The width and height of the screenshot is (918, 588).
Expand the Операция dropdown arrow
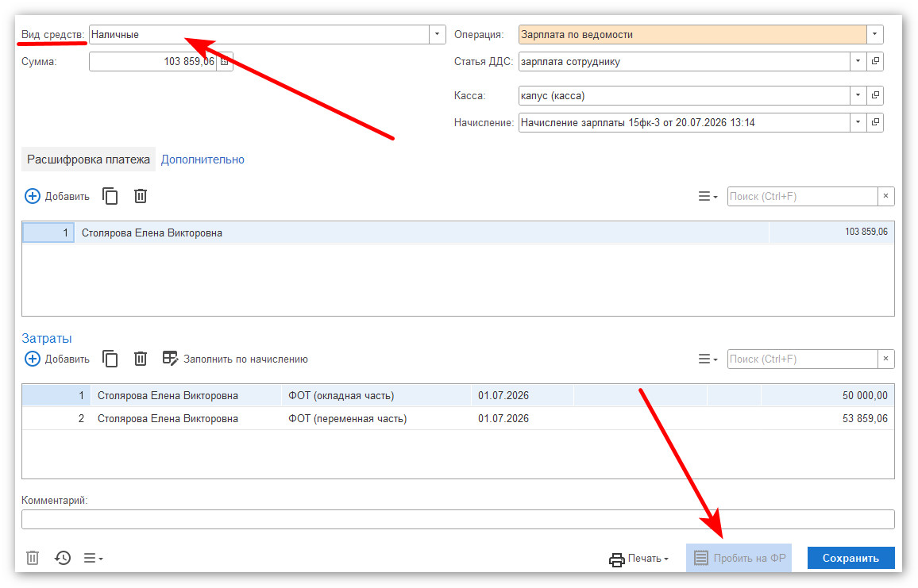874,35
